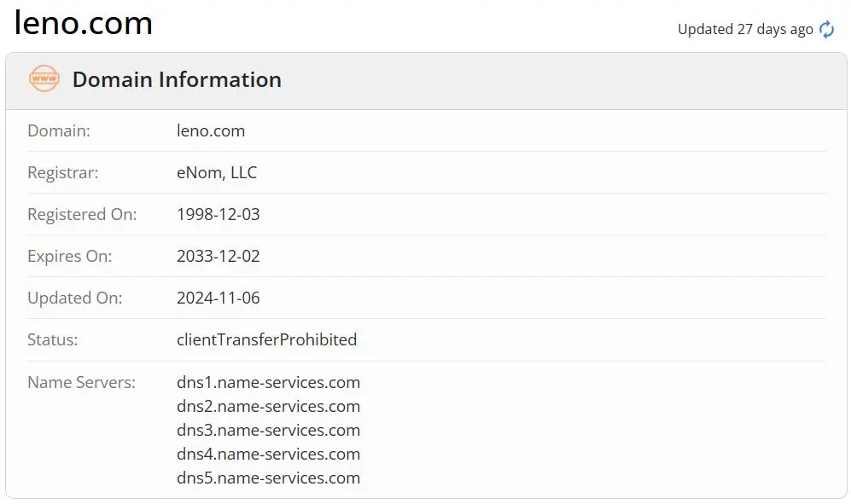Viewport: 851px width, 504px height.
Task: Click the "Updated 27 days ago" text
Action: click(x=745, y=29)
